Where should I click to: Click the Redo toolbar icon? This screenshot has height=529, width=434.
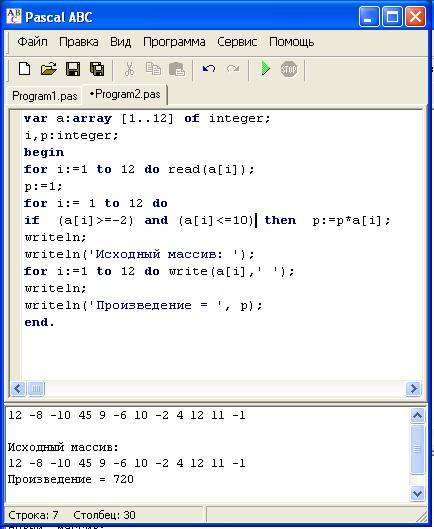pos(233,69)
